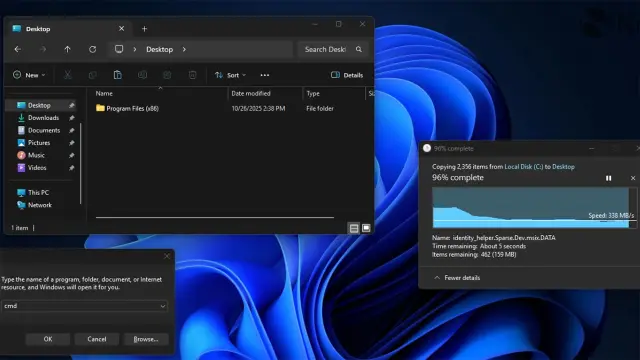Click OK in the Run dialog

[x=48, y=339]
